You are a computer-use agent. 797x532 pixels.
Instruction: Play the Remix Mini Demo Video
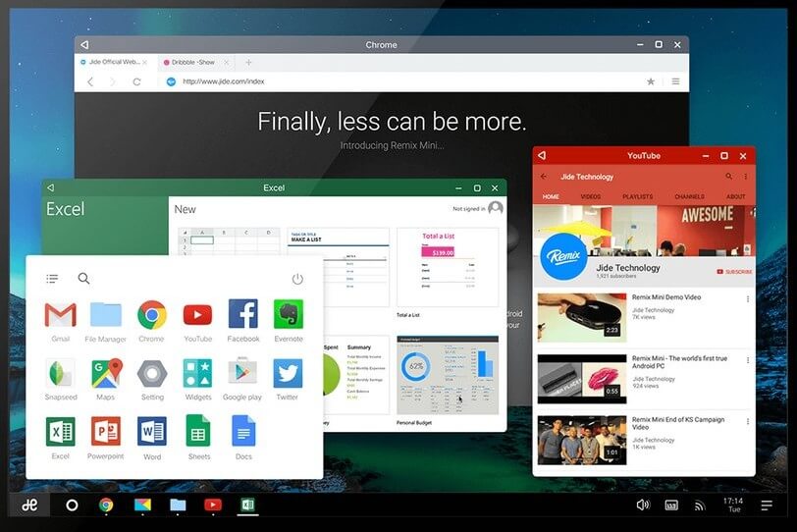(582, 318)
